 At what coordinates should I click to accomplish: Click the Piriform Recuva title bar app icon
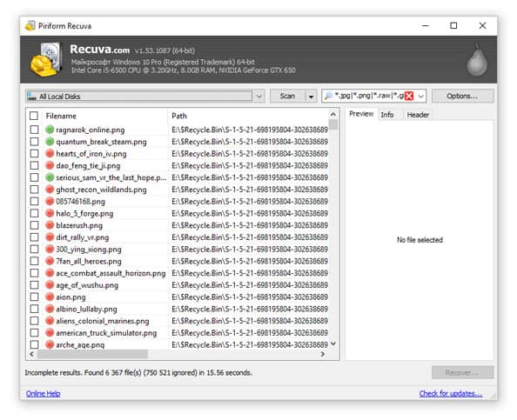30,26
